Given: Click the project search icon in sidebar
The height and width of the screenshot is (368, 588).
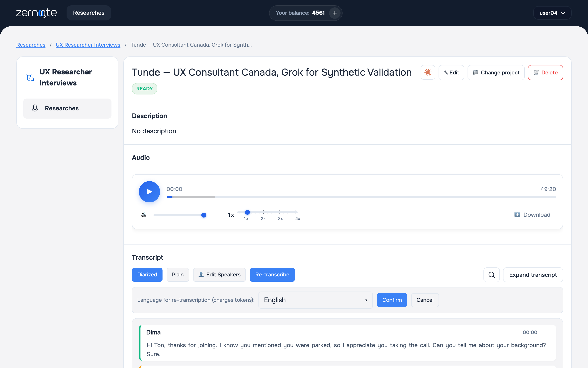Looking at the screenshot, I should tap(30, 77).
